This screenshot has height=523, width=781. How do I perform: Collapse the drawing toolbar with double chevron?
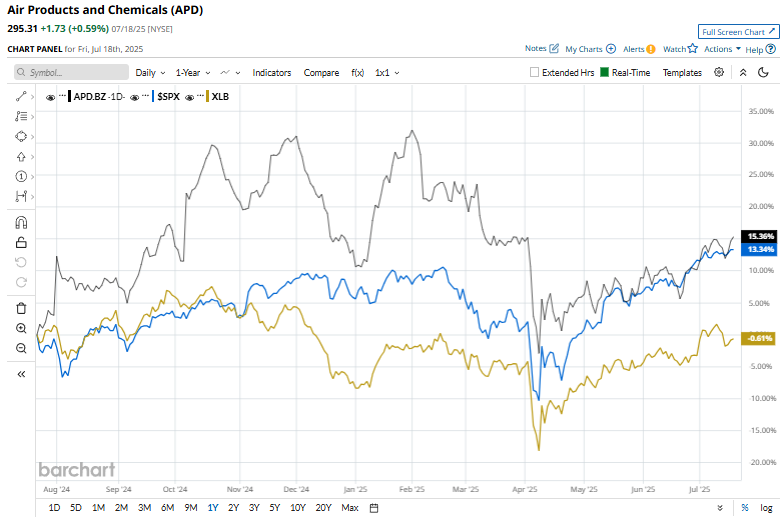[x=21, y=374]
